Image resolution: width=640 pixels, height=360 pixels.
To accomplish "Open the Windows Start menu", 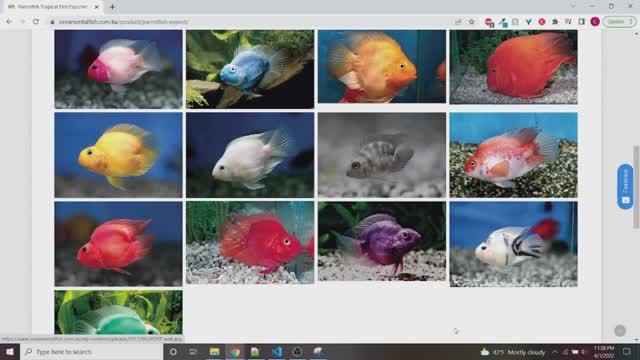I will click(x=10, y=351).
